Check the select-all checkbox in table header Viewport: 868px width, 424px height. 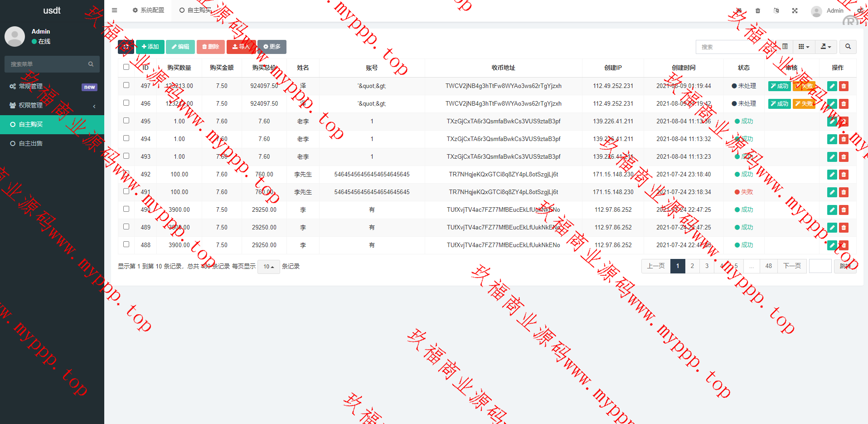point(126,67)
